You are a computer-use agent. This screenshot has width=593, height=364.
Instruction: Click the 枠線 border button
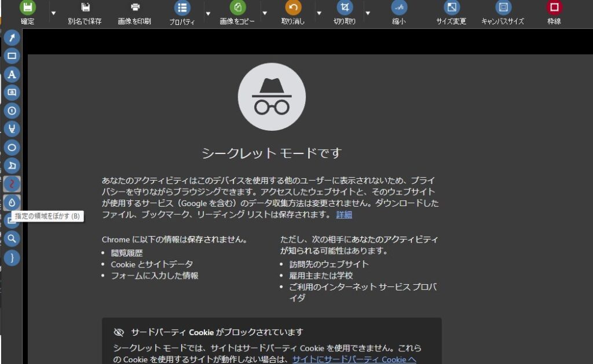point(554,13)
